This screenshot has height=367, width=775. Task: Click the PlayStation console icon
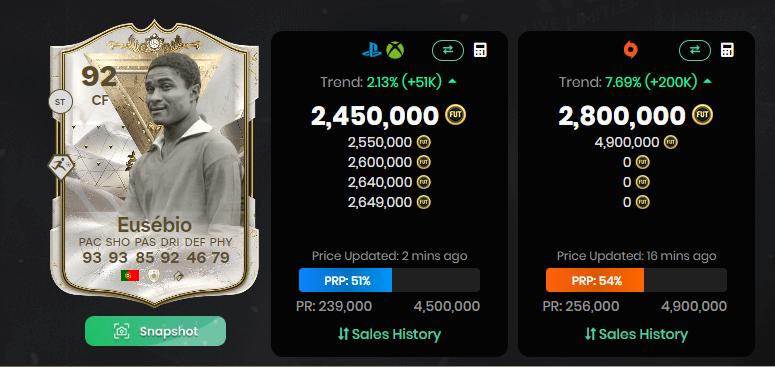pyautogui.click(x=372, y=50)
